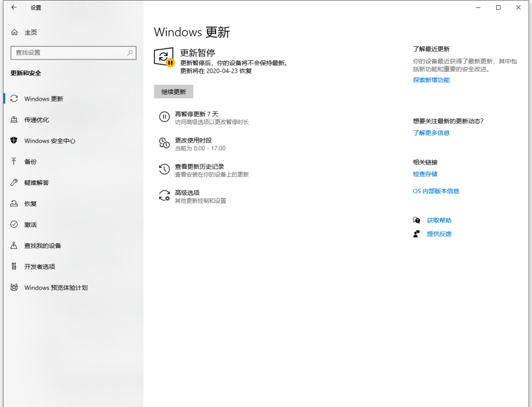
Task: Maximize the 设置 window
Action: pos(498,7)
